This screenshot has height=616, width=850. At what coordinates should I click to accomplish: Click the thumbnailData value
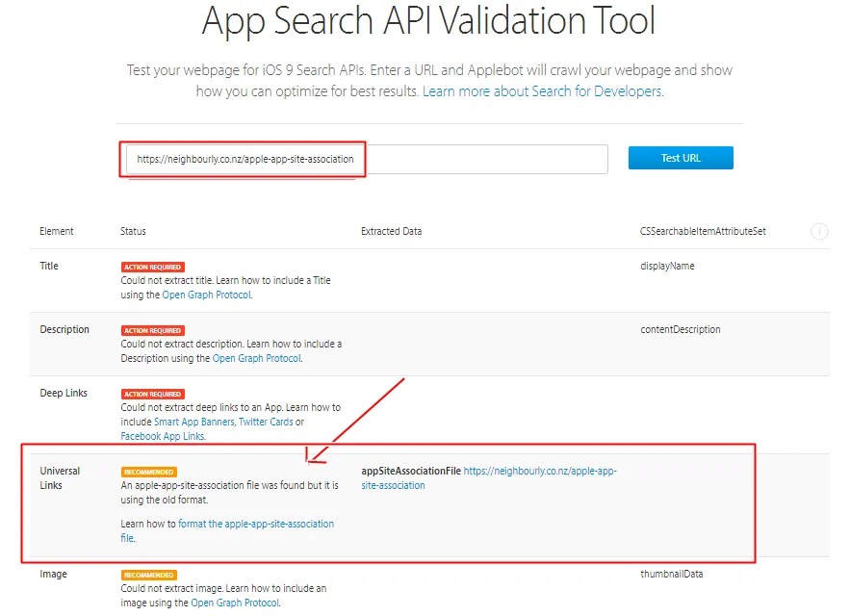(671, 574)
